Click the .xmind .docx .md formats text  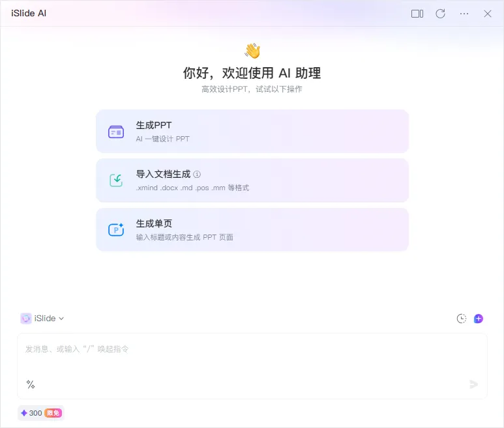pyautogui.click(x=192, y=188)
